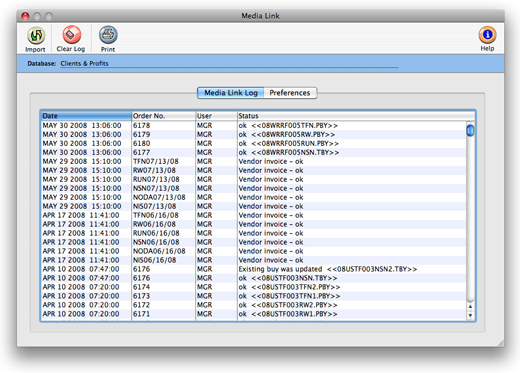
Task: Select the Media Link Log tab
Action: pos(231,93)
